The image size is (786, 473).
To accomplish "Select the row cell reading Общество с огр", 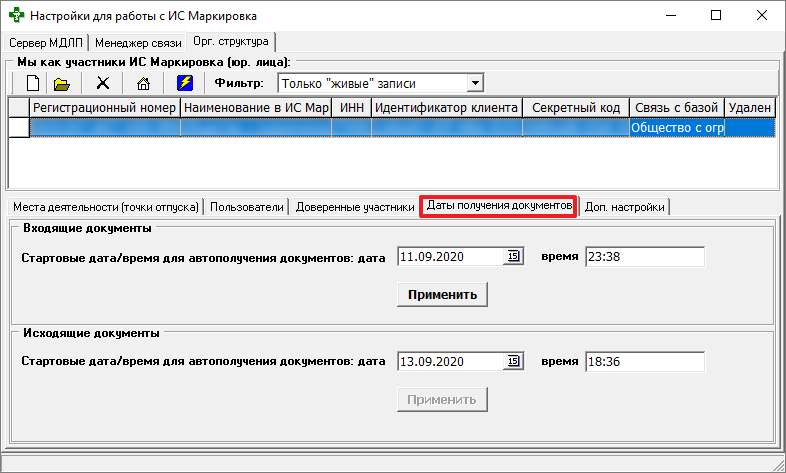I will 676,128.
